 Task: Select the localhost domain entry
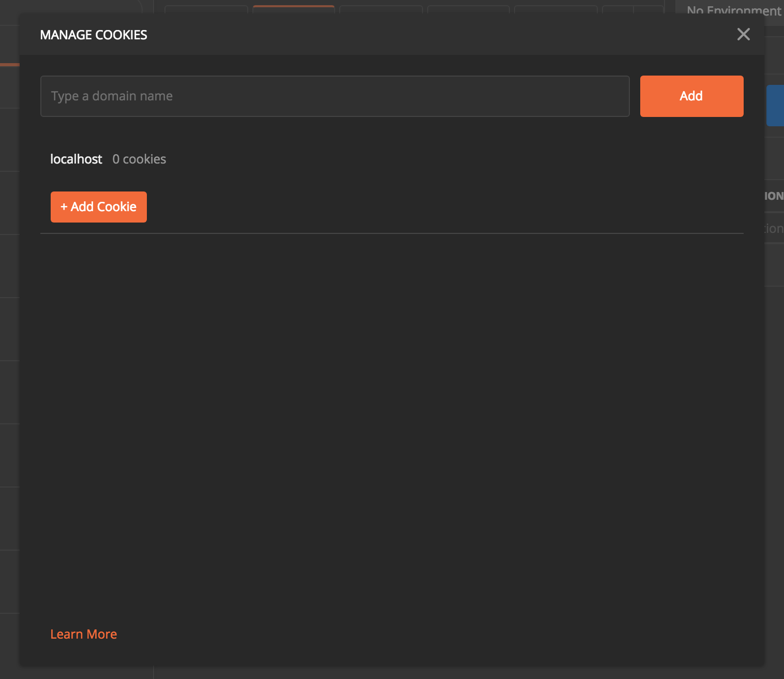(x=76, y=159)
